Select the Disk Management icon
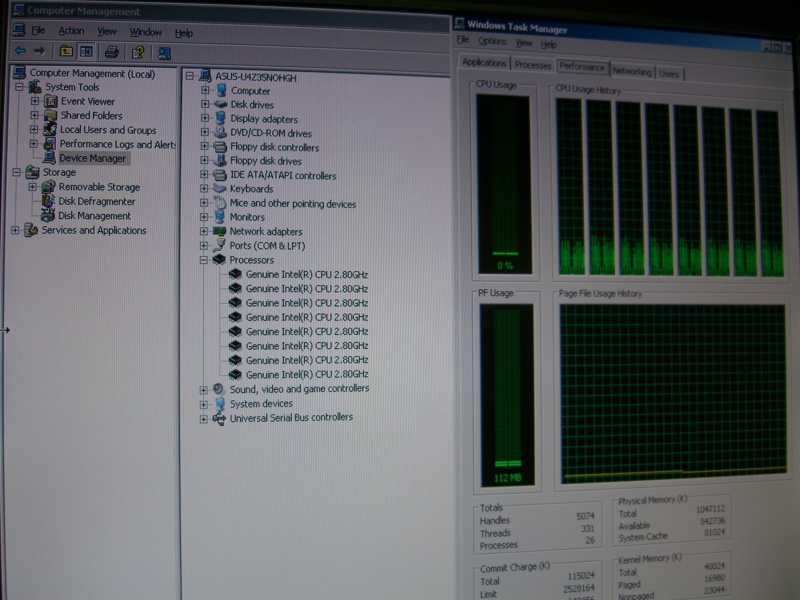The width and height of the screenshot is (800, 600). tap(48, 215)
